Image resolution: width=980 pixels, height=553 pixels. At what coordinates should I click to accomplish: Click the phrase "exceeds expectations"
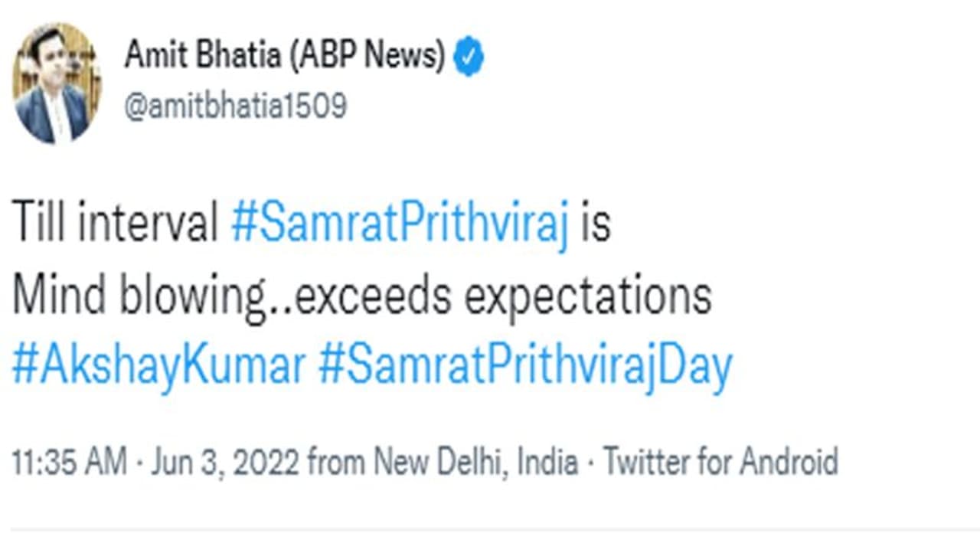pos(503,296)
